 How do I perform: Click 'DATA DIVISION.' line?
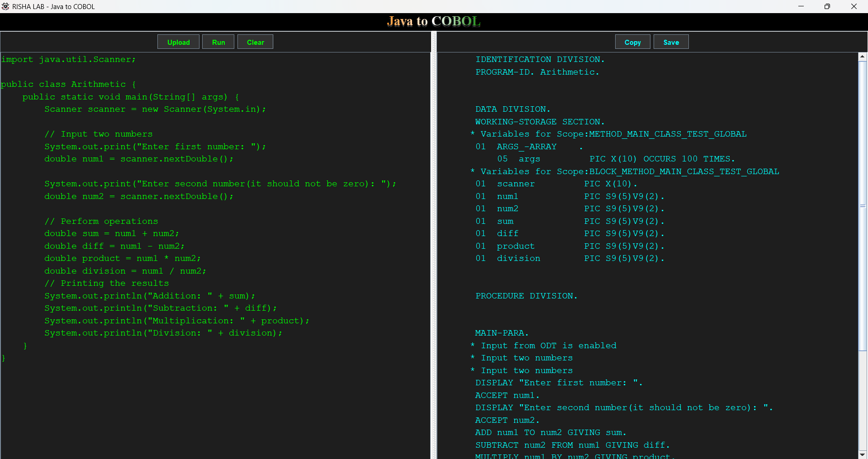pyautogui.click(x=512, y=109)
